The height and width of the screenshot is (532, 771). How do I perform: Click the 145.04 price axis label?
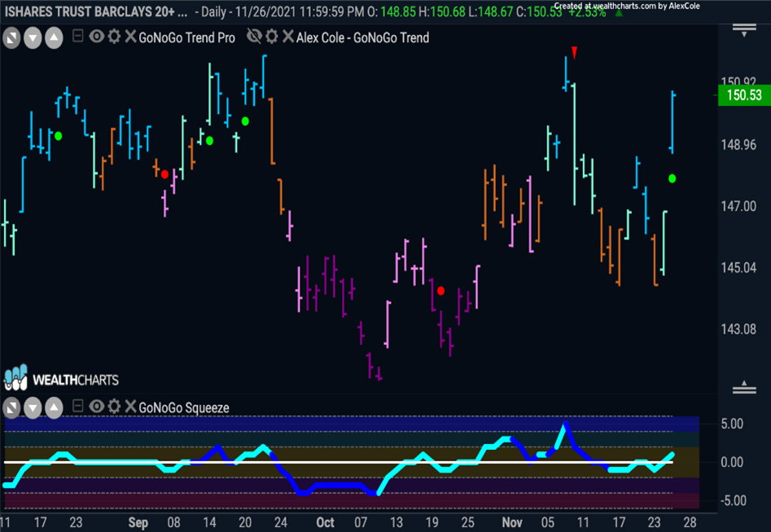738,268
